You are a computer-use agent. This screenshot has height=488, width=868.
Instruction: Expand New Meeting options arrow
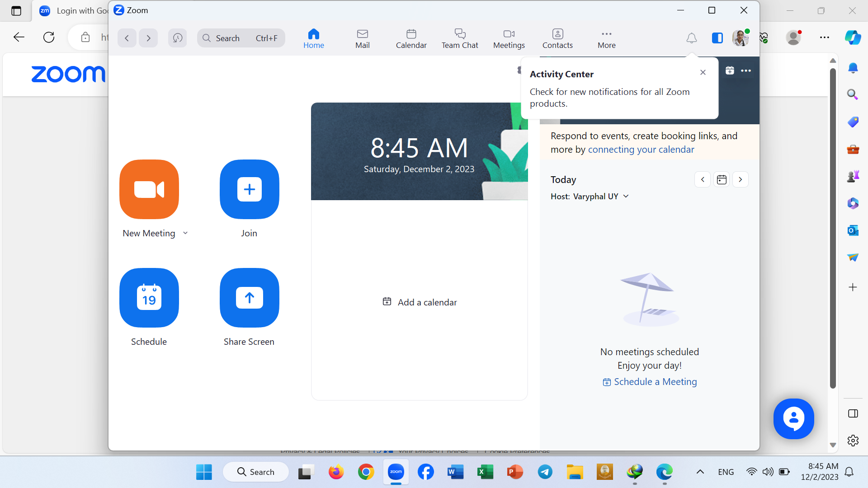pyautogui.click(x=185, y=233)
